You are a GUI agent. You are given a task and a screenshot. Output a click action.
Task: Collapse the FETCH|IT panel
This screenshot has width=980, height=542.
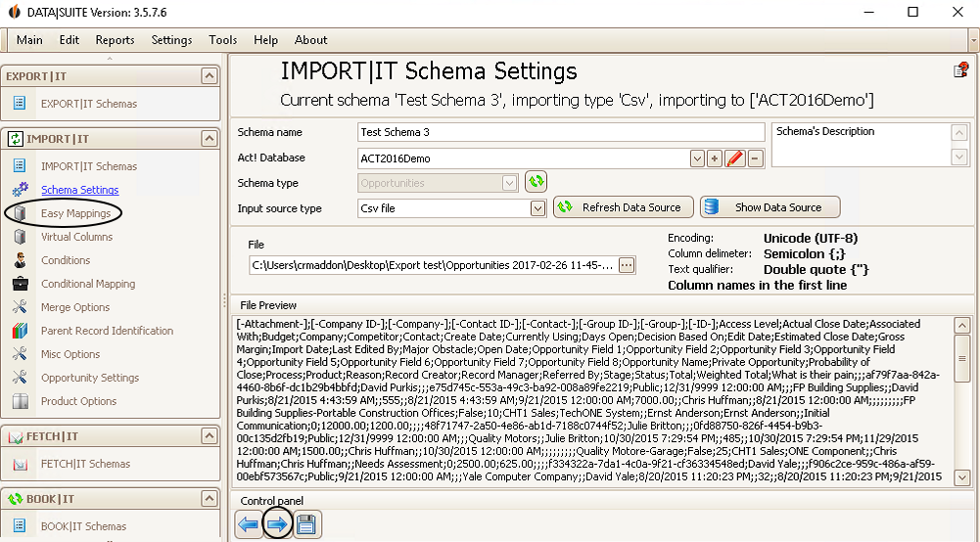pyautogui.click(x=209, y=435)
